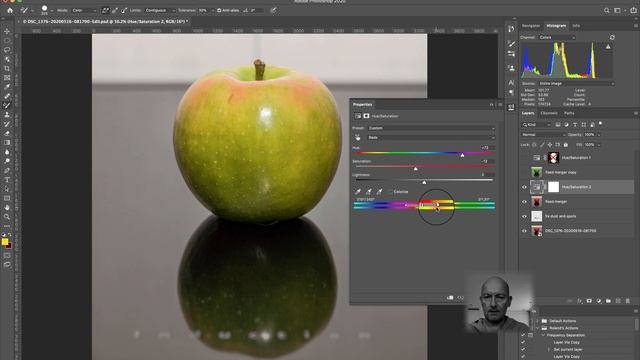Click the Home icon in the options bar
This screenshot has width=640, height=360.
coord(10,10)
